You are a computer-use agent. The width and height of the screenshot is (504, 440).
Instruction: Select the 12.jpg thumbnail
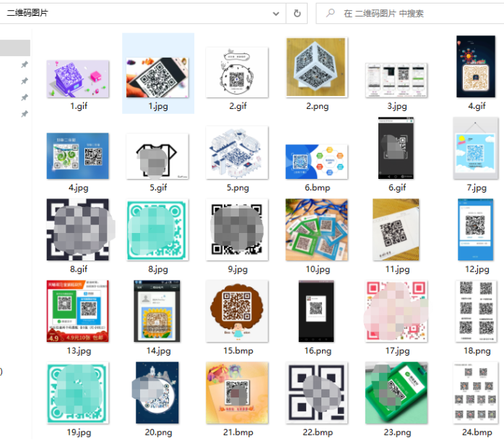(x=476, y=229)
